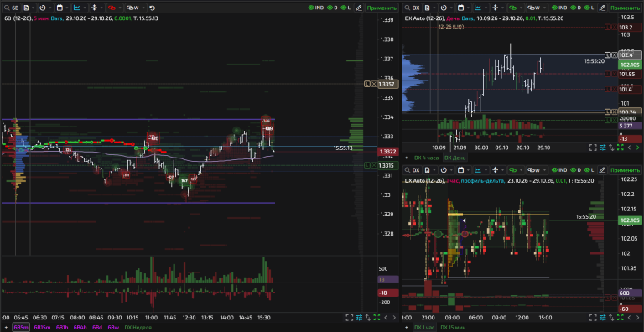Screen dimensions: 644x332
Task: Switch to the 6B1h tab
Action: pos(62,328)
